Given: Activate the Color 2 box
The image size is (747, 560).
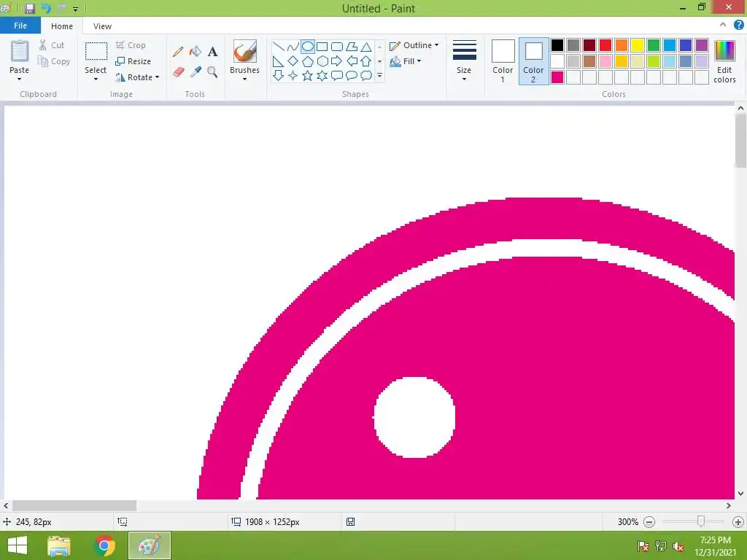Looking at the screenshot, I should click(533, 61).
